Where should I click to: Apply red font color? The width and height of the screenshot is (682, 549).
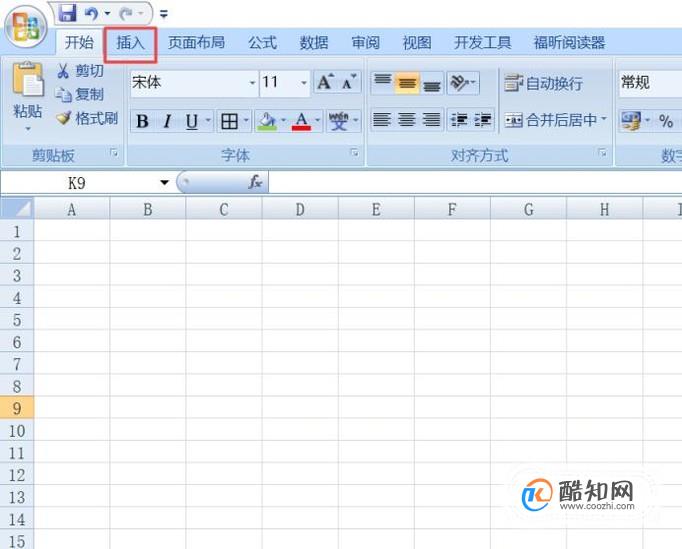coord(301,121)
